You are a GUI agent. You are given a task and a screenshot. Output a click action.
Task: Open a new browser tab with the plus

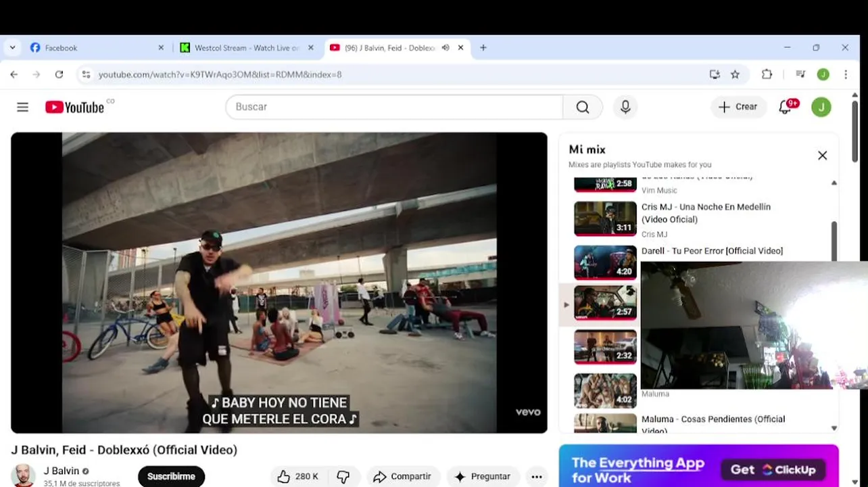[483, 48]
